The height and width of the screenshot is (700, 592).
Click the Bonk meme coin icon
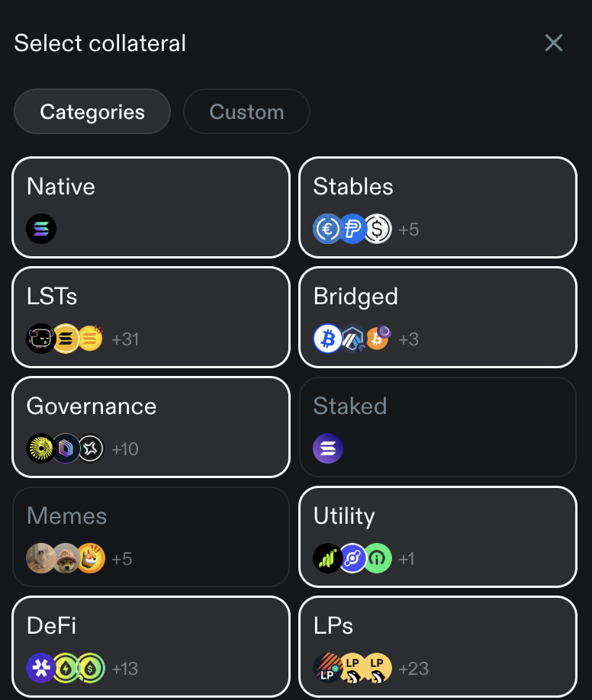click(89, 558)
